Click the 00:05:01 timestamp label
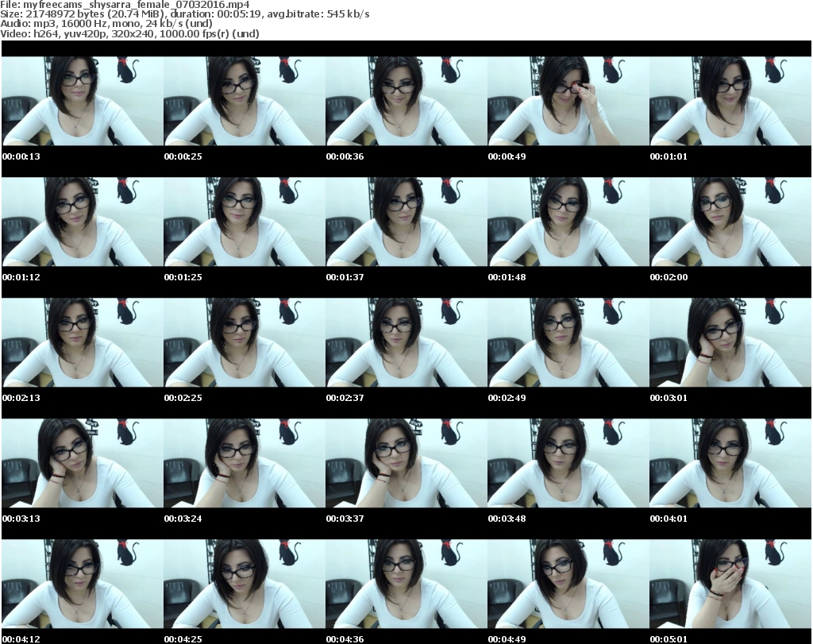The image size is (813, 644). [x=669, y=639]
